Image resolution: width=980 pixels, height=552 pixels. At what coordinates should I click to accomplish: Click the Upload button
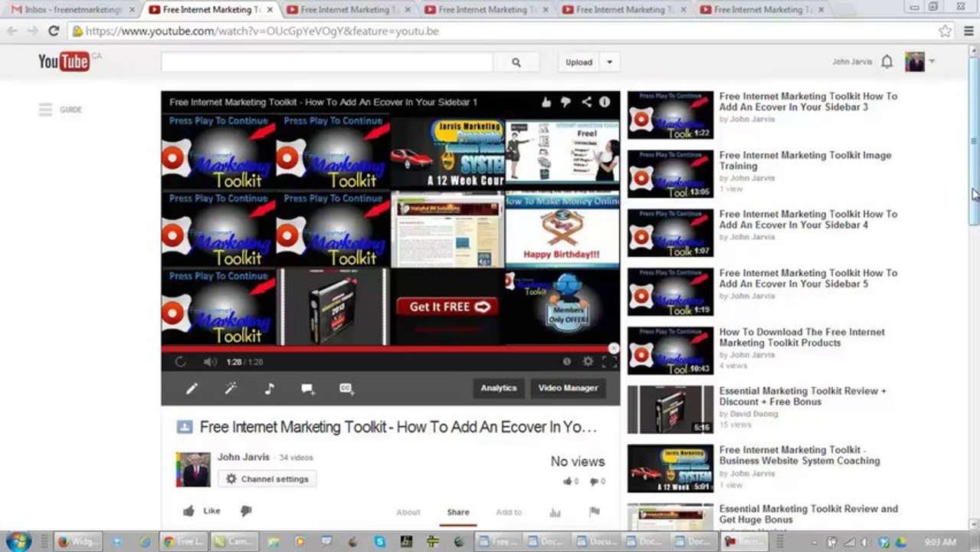tap(579, 63)
